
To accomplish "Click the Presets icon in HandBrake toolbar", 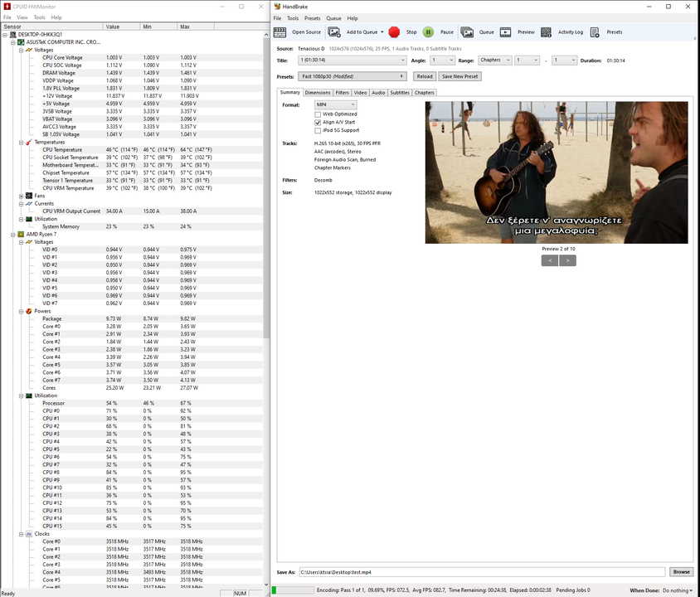I will coord(595,32).
